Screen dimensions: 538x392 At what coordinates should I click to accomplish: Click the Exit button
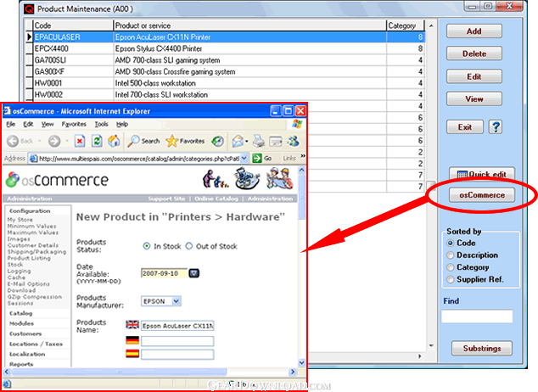pos(464,127)
